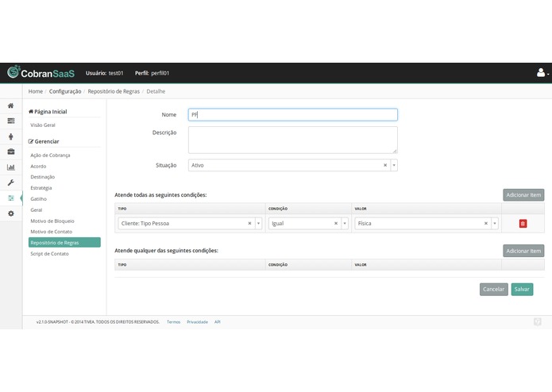Click the Cancelar button

(493, 290)
